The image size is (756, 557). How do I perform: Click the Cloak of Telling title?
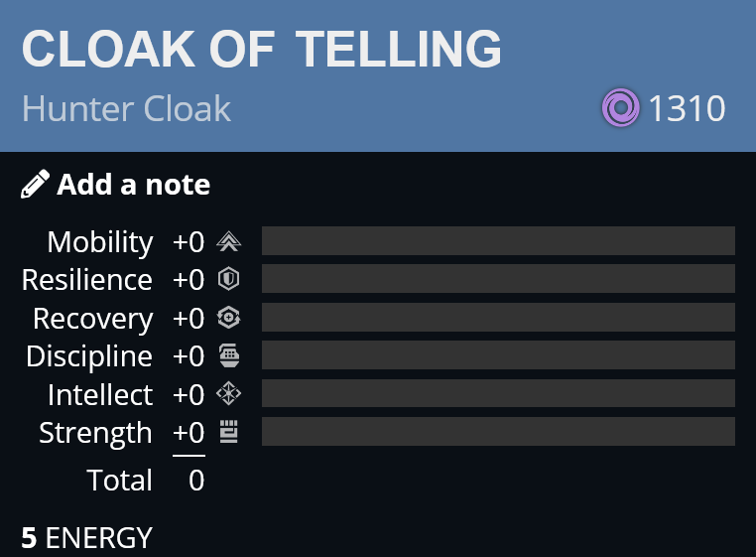tap(262, 49)
